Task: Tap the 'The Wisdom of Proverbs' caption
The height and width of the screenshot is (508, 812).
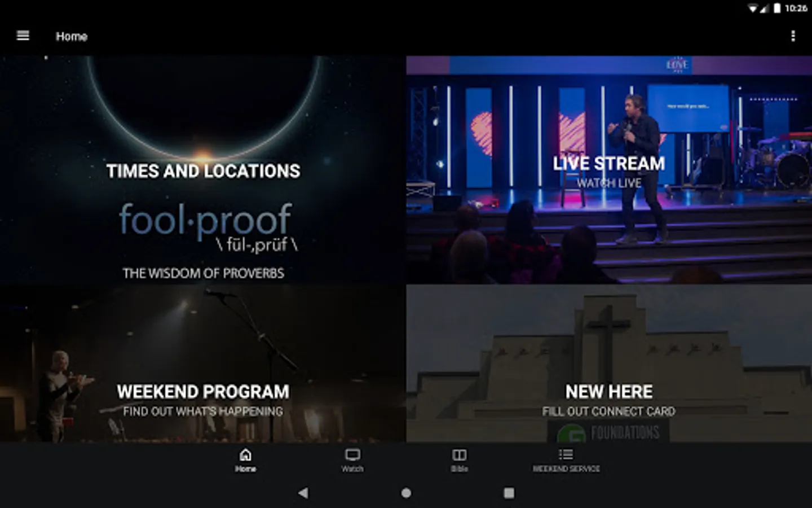Action: [x=204, y=273]
